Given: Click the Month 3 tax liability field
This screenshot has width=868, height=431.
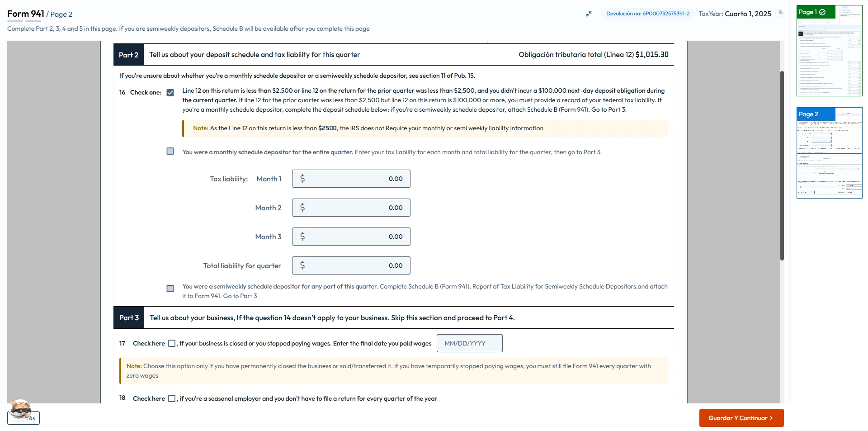Looking at the screenshot, I should pos(351,237).
